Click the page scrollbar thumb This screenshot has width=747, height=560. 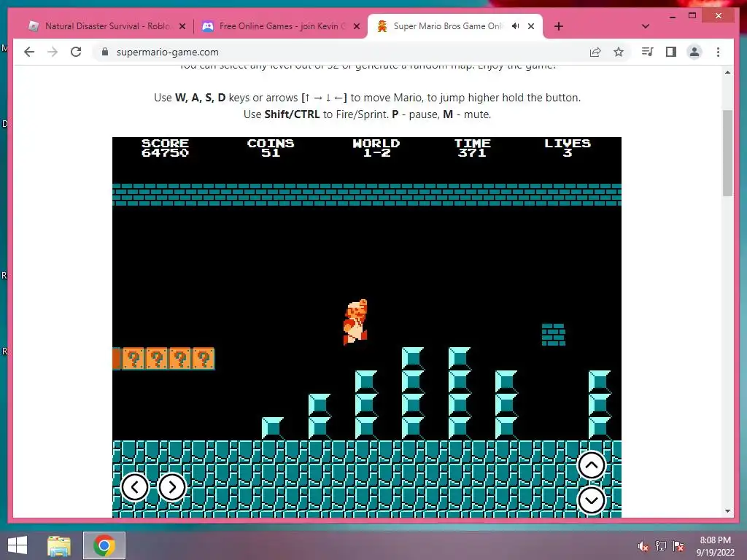pos(727,152)
